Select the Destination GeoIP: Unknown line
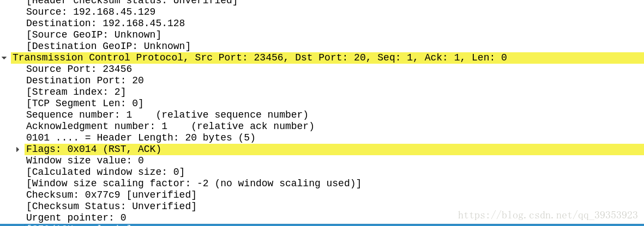644x226 pixels. pyautogui.click(x=109, y=46)
